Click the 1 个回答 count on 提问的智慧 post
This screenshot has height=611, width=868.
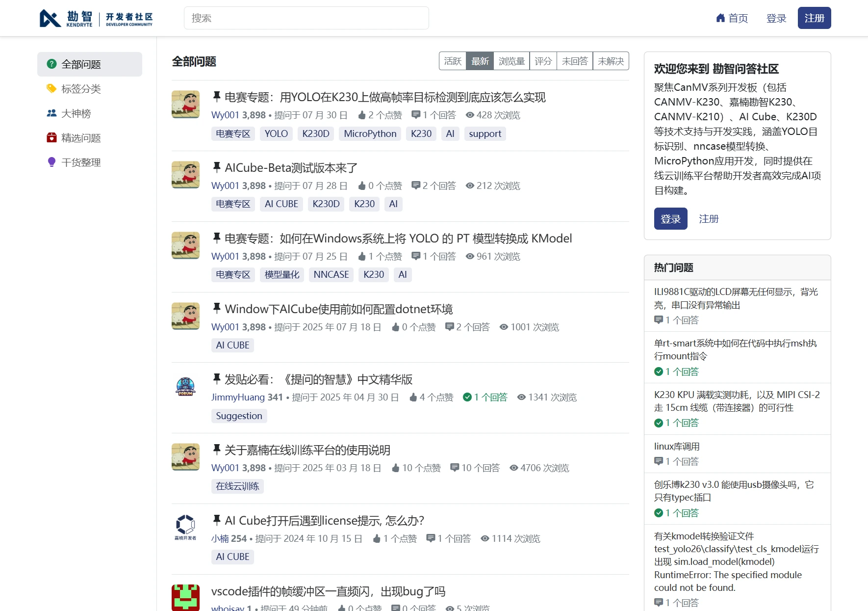point(485,397)
